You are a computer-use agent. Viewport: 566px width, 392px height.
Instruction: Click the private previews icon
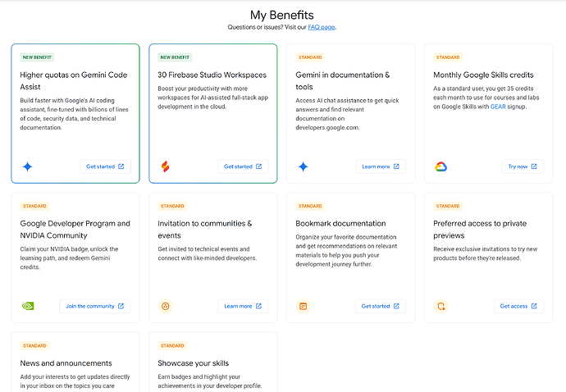point(440,306)
